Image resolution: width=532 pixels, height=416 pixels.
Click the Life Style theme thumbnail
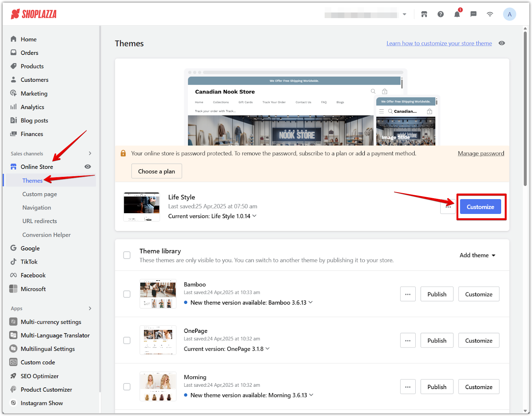[142, 207]
